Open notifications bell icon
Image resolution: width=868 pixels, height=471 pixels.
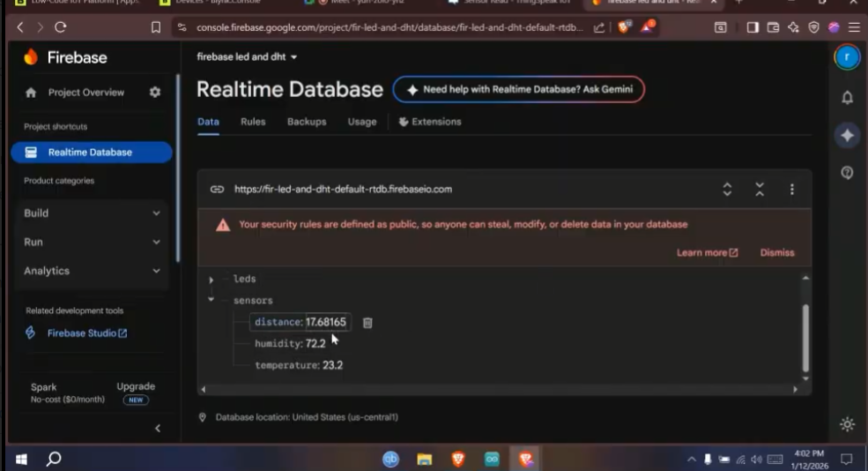point(847,98)
